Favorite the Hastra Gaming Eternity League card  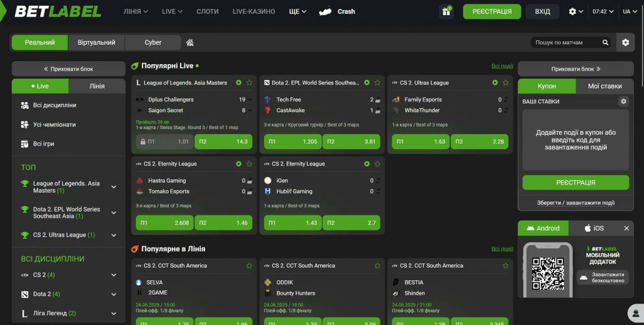pos(249,164)
